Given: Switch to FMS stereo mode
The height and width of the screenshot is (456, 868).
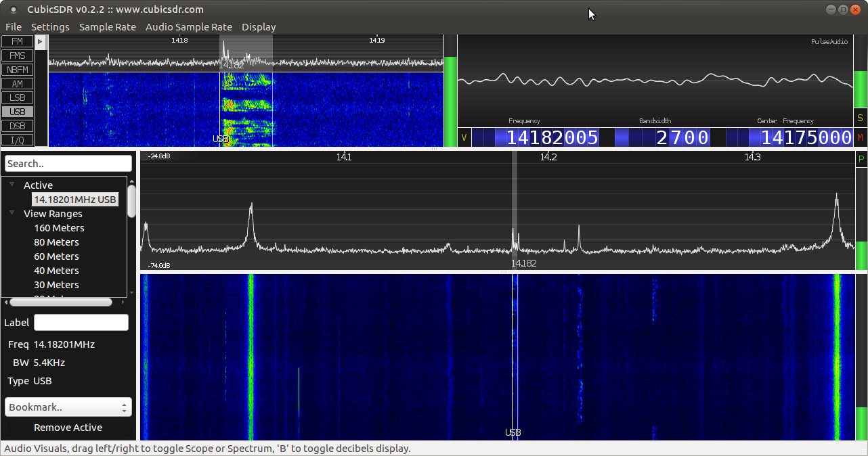Looking at the screenshot, I should [x=17, y=55].
